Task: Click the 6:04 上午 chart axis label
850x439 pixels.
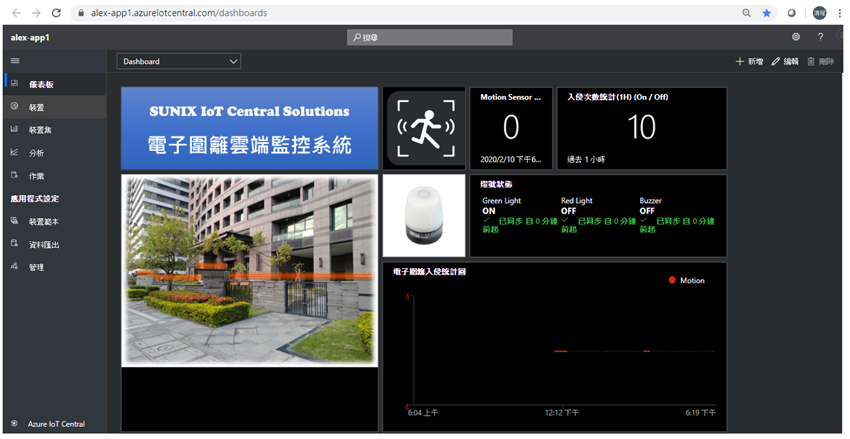Action: coord(423,412)
